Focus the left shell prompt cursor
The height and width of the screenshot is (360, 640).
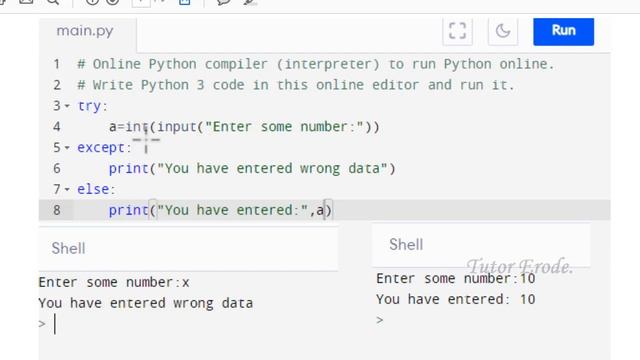55,324
